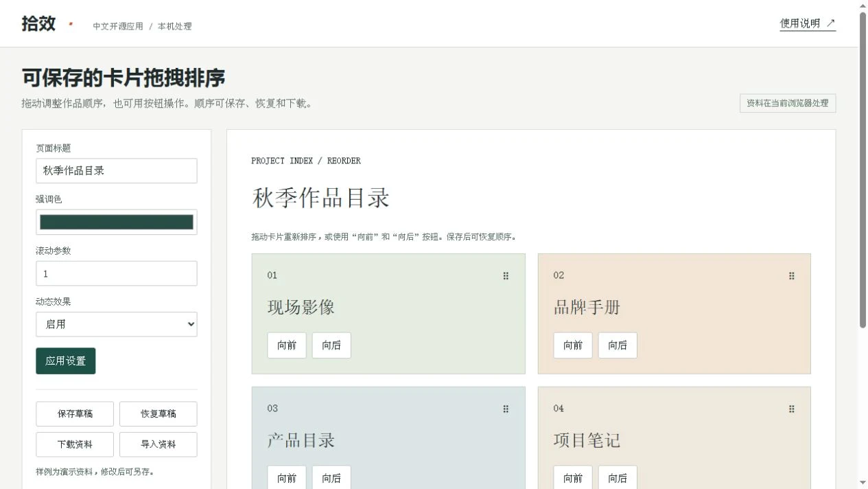Screen dimensions: 868x489
Task: Move 项目笔记 card with 向后
Action: pyautogui.click(x=618, y=478)
